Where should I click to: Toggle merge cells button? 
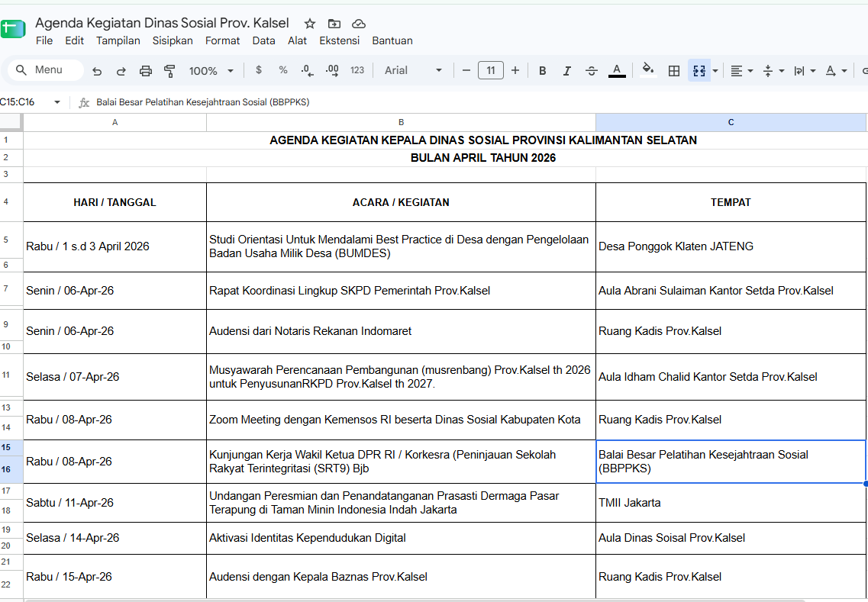[699, 71]
